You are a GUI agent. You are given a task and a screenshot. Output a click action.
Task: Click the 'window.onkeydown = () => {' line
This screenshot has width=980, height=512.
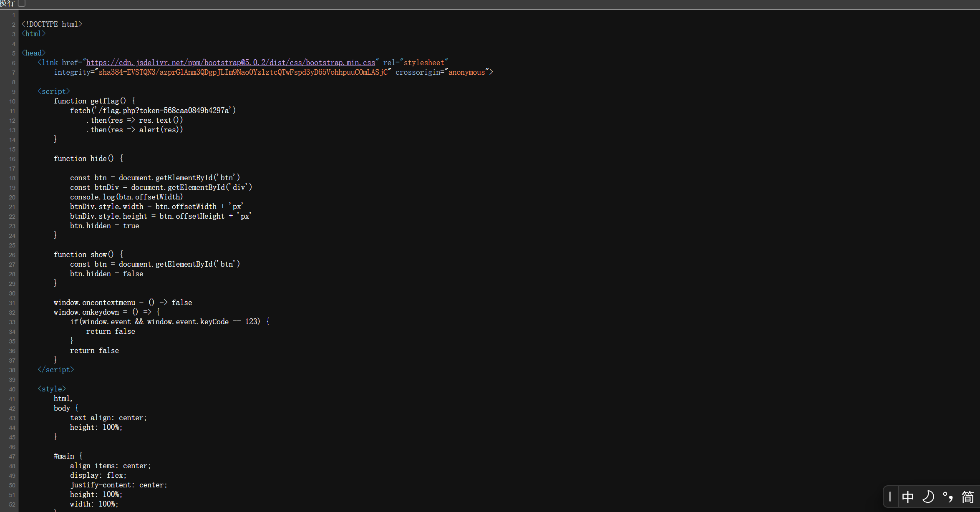[x=107, y=312]
